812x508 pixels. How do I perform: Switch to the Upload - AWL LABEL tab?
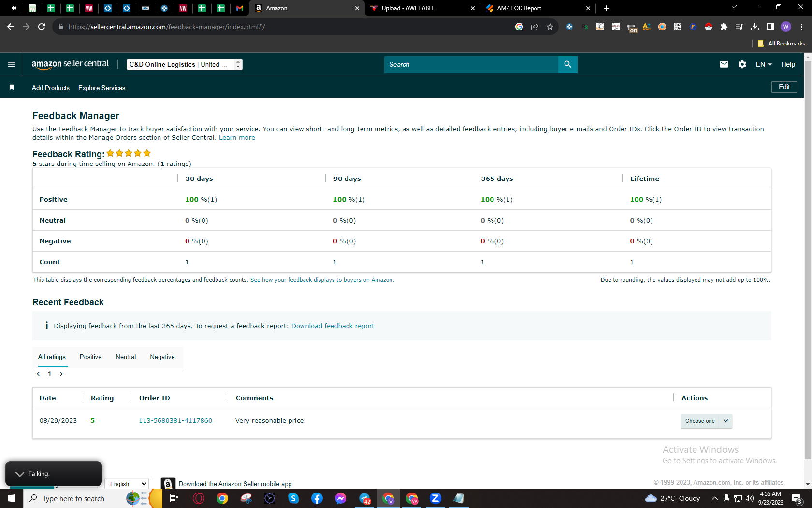[421, 8]
